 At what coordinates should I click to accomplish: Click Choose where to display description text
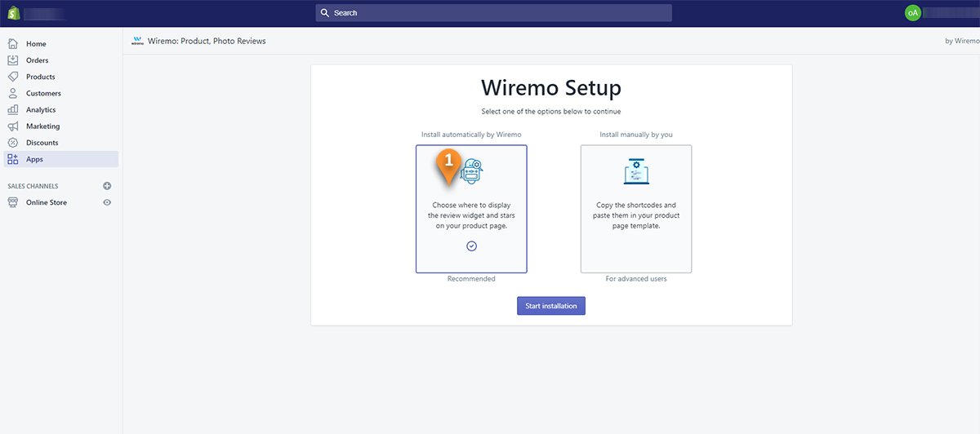(471, 215)
